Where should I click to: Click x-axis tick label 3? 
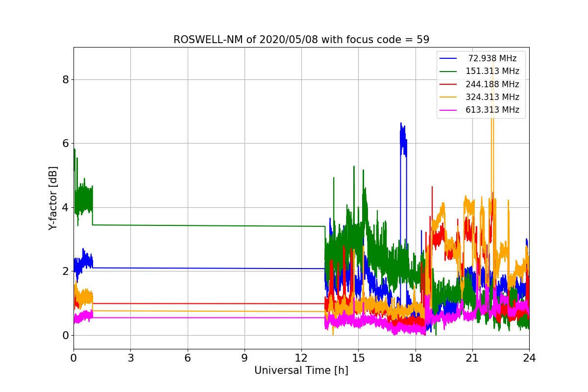[x=130, y=358]
